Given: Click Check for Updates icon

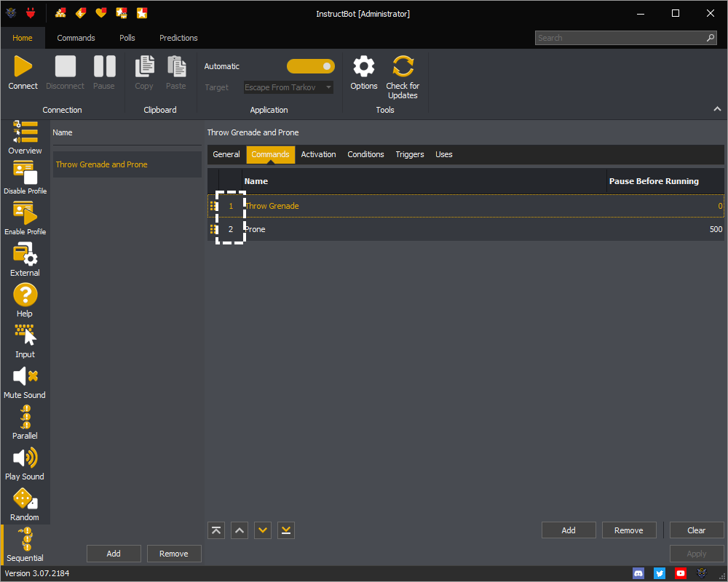Looking at the screenshot, I should pos(403,66).
